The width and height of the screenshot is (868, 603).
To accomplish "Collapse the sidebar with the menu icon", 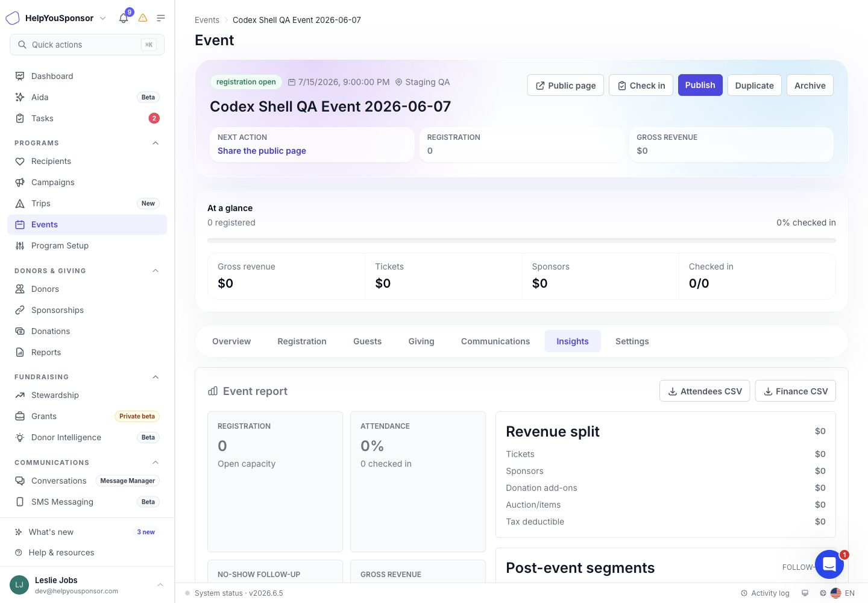I will (x=161, y=18).
